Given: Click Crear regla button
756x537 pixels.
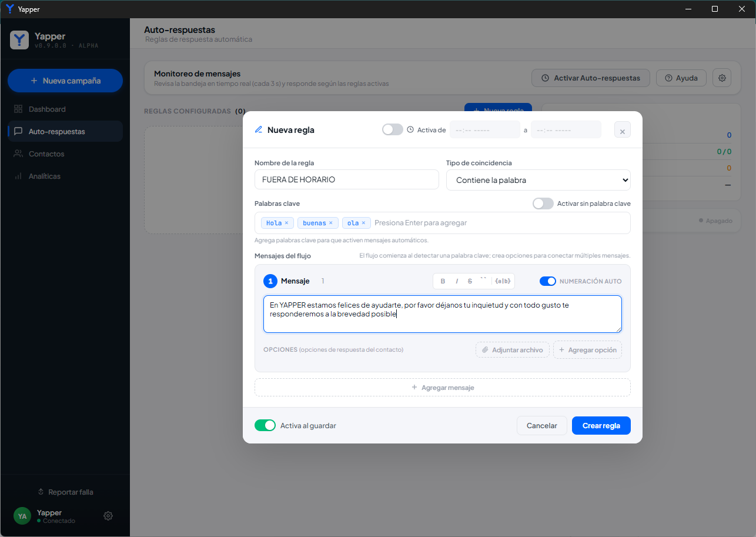Looking at the screenshot, I should tap(601, 425).
